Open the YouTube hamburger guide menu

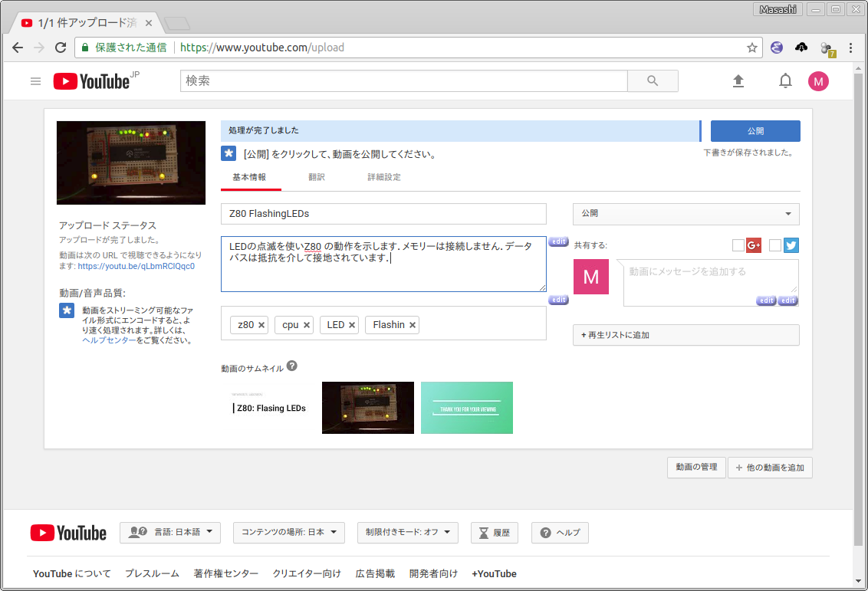pyautogui.click(x=35, y=81)
